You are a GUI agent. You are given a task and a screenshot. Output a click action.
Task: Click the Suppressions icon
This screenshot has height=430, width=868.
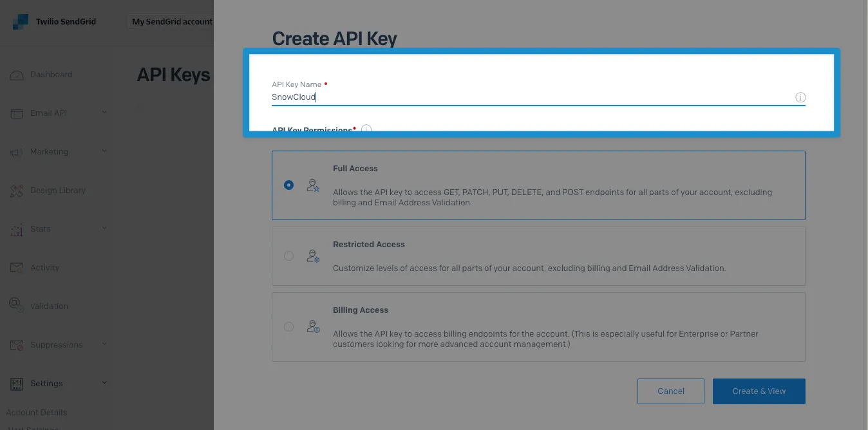coord(17,346)
